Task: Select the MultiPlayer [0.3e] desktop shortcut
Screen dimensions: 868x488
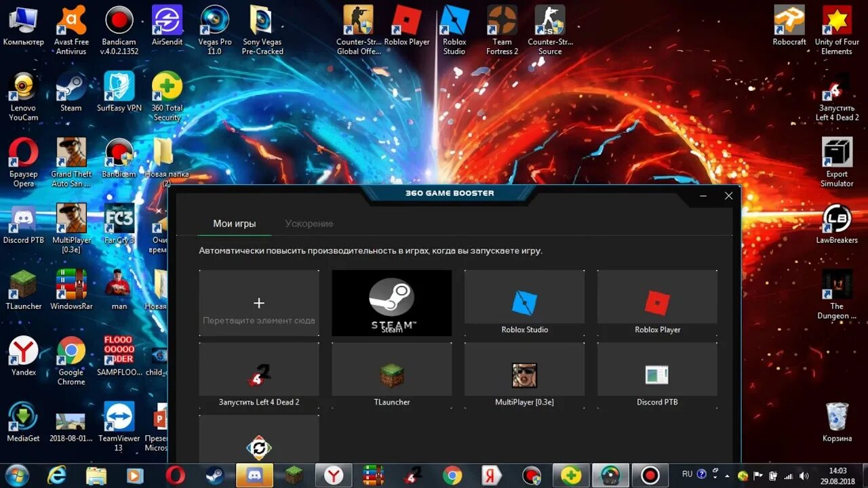Action: pyautogui.click(x=71, y=228)
